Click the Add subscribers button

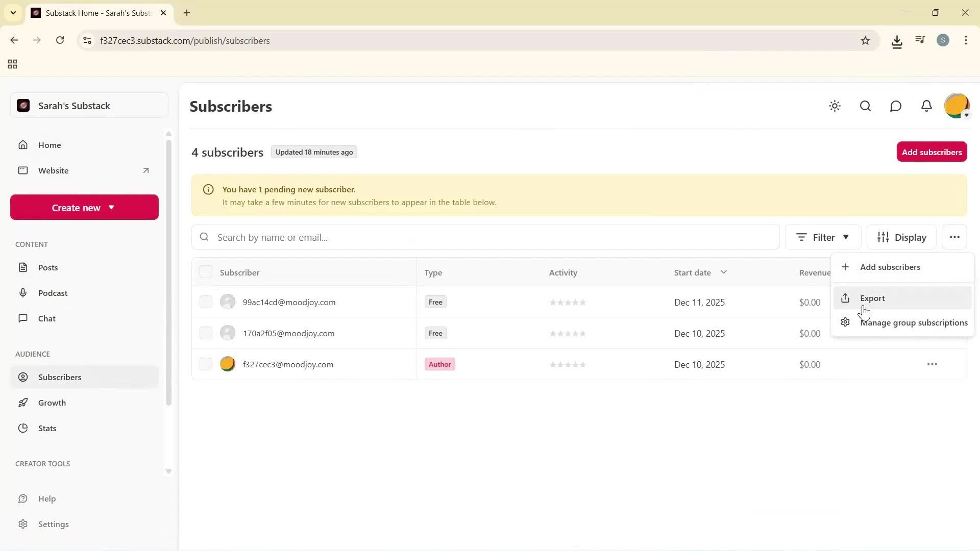pyautogui.click(x=932, y=152)
